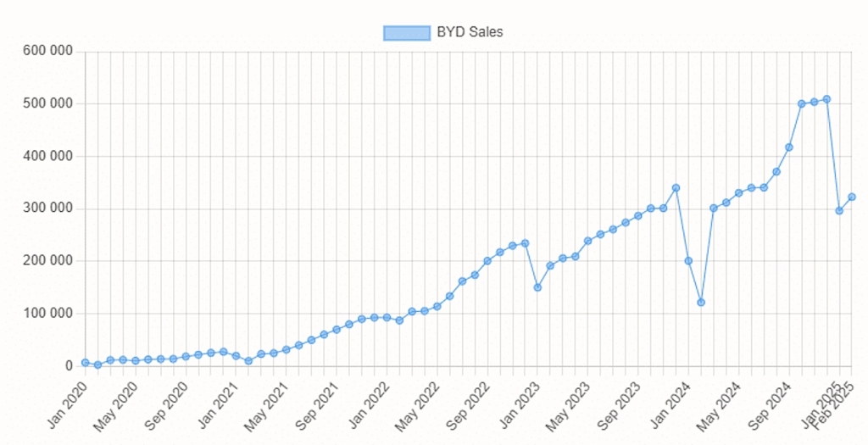Image resolution: width=868 pixels, height=445 pixels.
Task: Click the highest data point near December 2024
Action: (826, 99)
